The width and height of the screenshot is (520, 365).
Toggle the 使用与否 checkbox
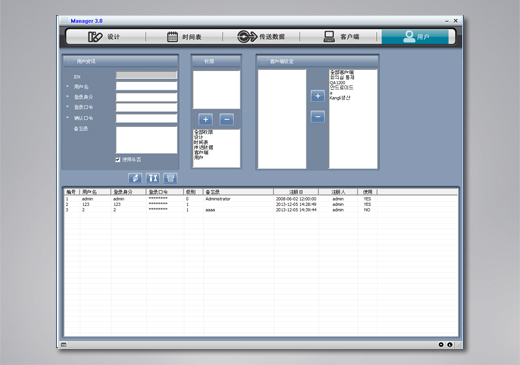[x=118, y=160]
